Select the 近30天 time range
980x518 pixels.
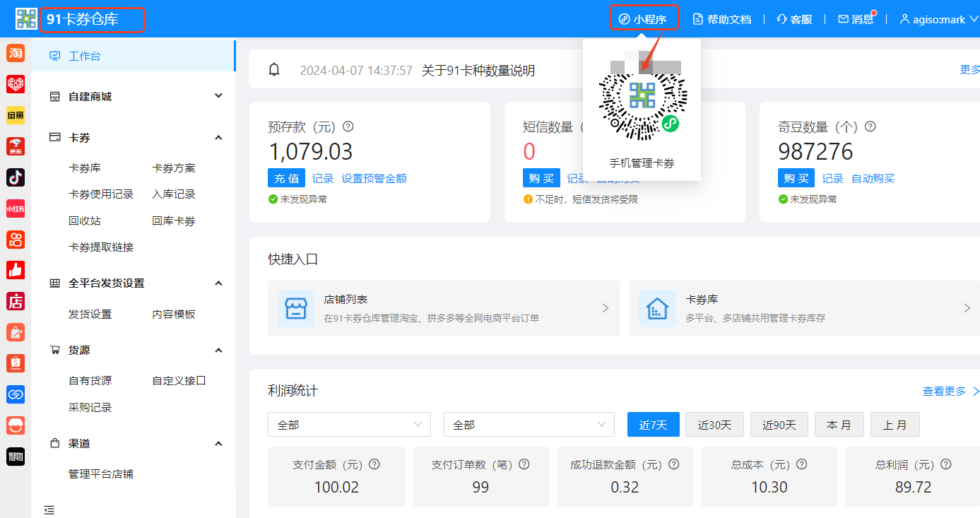point(714,425)
